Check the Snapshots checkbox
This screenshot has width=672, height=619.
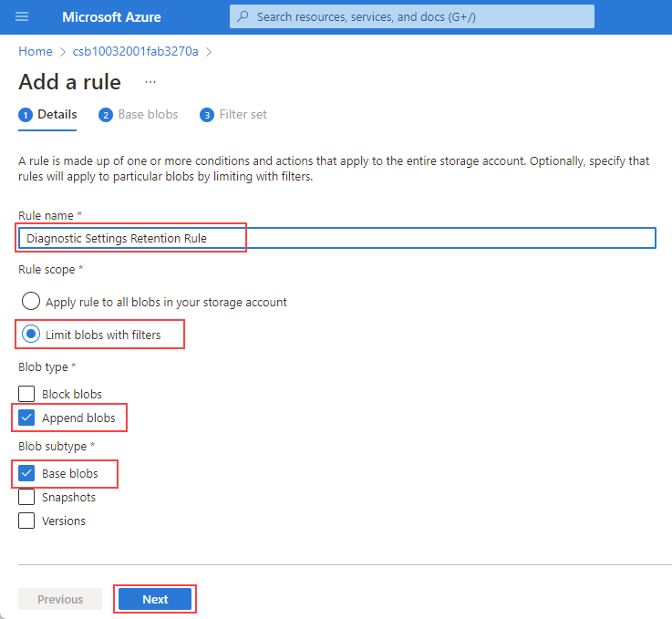(27, 498)
